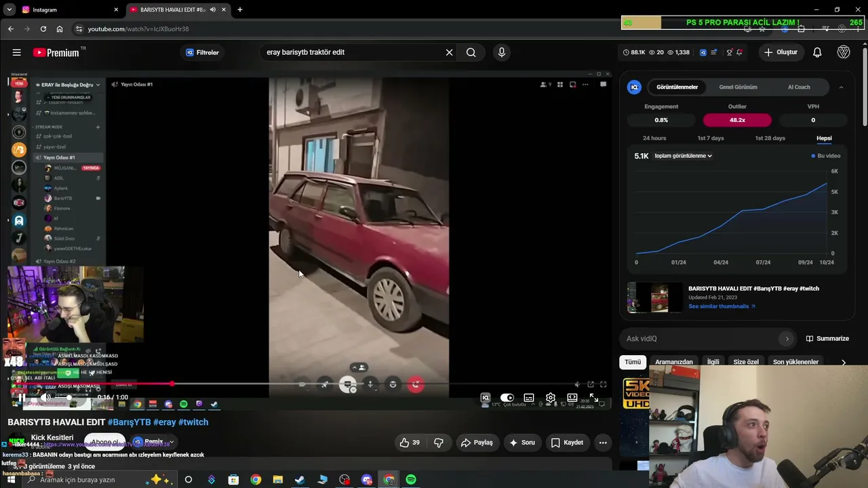The image size is (868, 488).
Task: Show more filter chips arrow
Action: tap(844, 362)
